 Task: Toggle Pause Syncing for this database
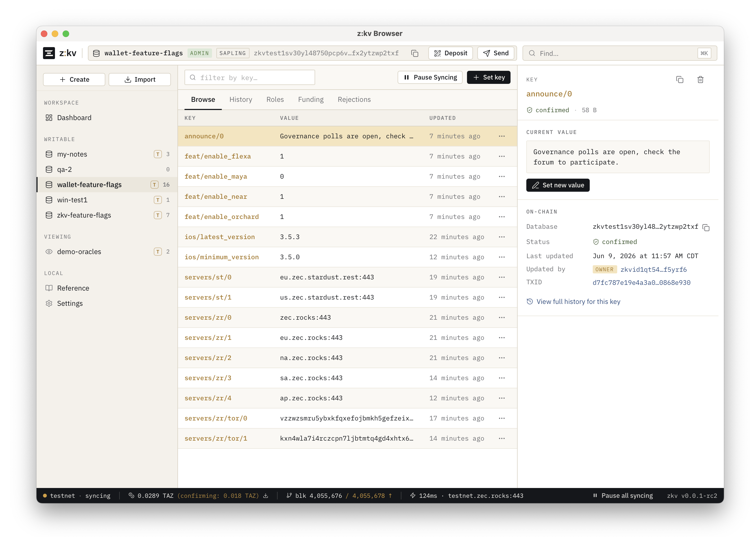coord(430,77)
